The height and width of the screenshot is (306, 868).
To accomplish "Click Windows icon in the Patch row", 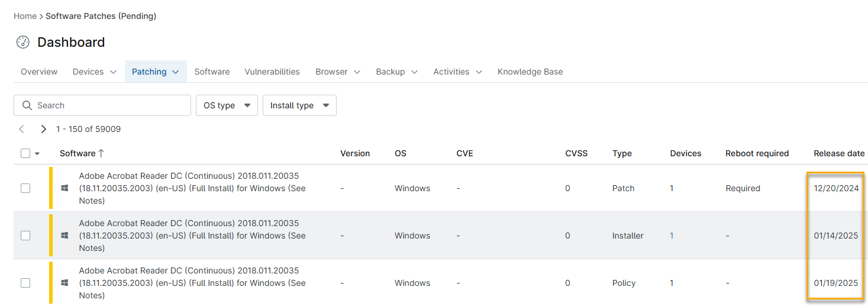I will click(x=64, y=188).
